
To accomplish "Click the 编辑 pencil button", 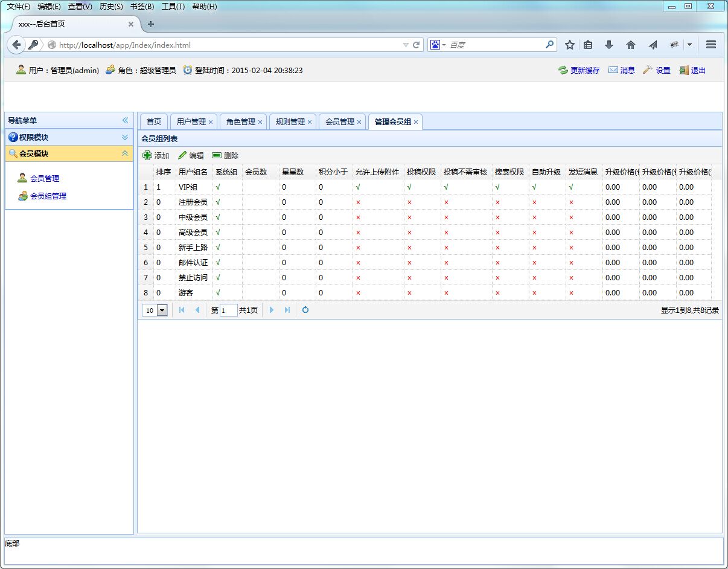I will 191,155.
